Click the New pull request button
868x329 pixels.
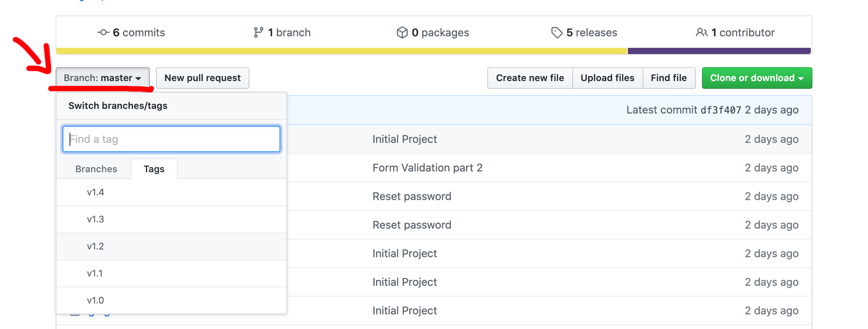click(x=202, y=78)
